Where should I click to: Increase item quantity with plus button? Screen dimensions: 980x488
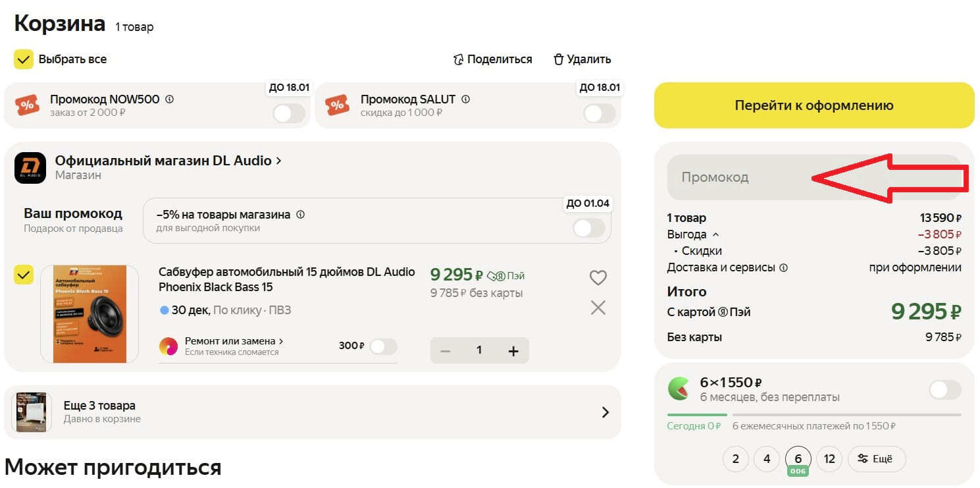click(x=513, y=351)
